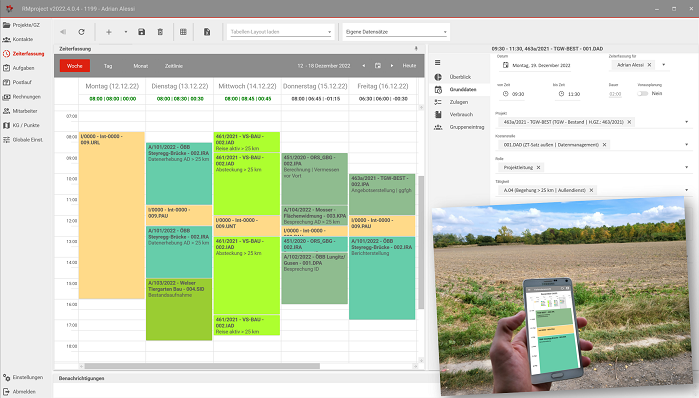Go to the next week arrow
699x398 pixels.
[x=392, y=66]
